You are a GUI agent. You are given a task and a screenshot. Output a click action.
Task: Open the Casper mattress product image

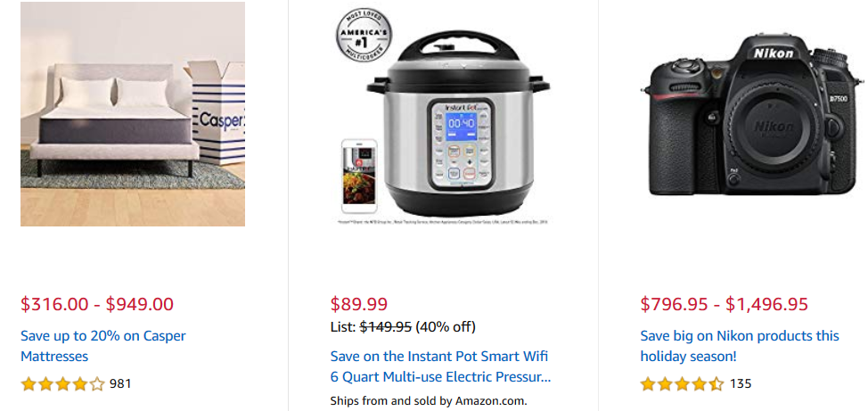click(133, 113)
